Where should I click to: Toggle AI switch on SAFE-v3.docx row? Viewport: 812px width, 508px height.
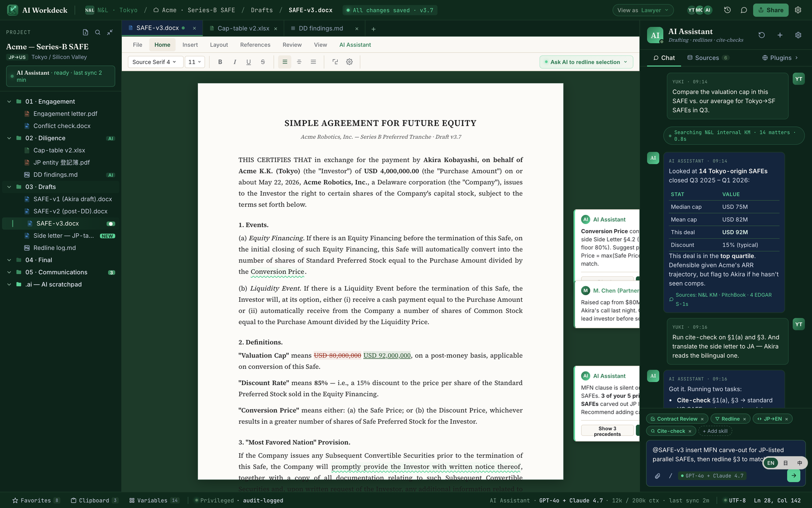pos(111,224)
